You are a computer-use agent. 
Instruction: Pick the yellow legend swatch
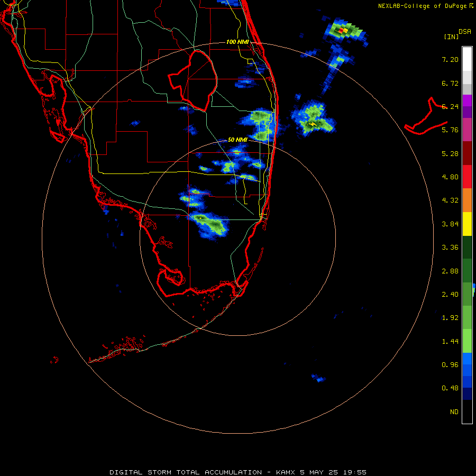(467, 224)
